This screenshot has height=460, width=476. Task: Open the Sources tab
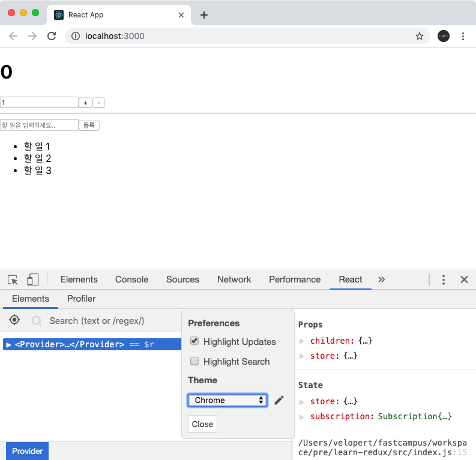tap(182, 279)
